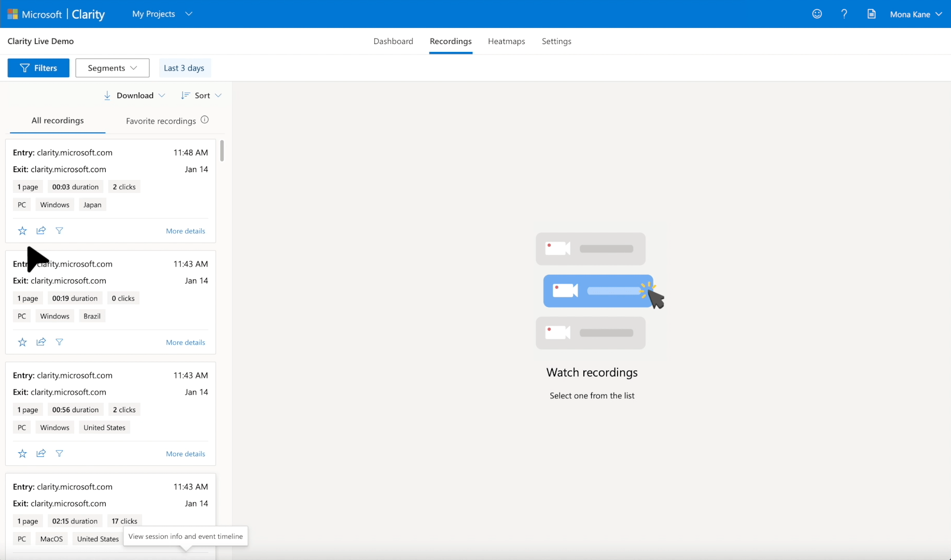Star the Brazil recording as favorite
The width and height of the screenshot is (951, 560).
click(x=22, y=342)
